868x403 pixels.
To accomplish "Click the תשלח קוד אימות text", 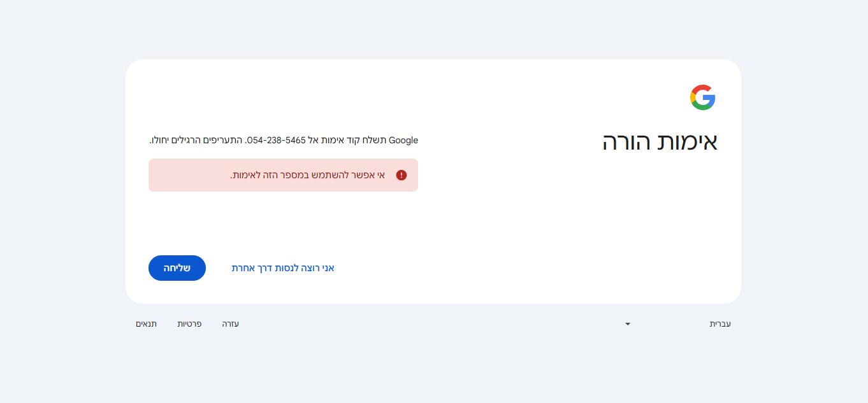I will click(356, 140).
